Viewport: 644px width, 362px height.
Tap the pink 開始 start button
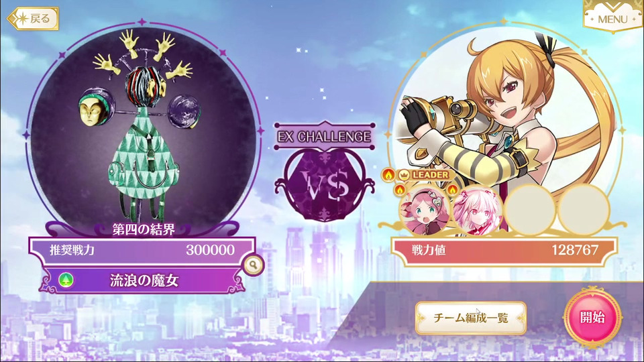pos(592,317)
